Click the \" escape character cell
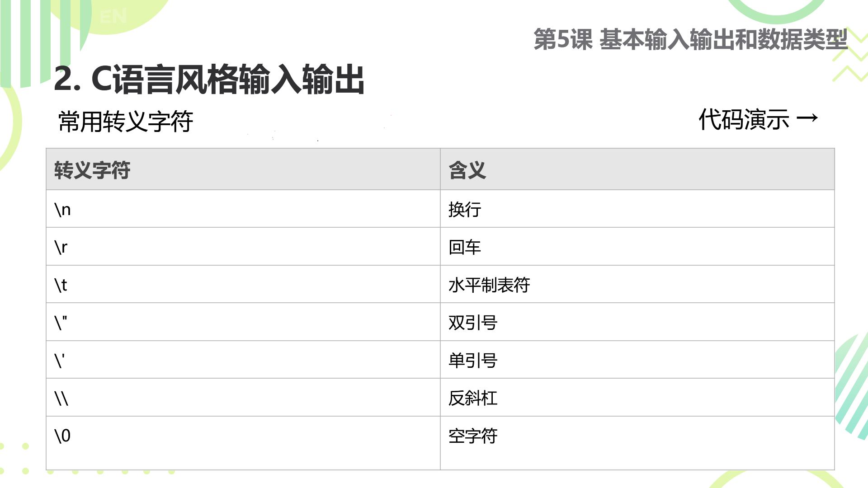Image resolution: width=868 pixels, height=488 pixels. click(x=243, y=322)
